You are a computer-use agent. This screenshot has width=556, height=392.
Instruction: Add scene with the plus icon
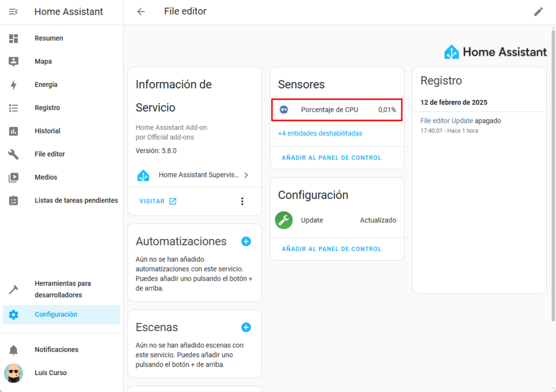[246, 327]
